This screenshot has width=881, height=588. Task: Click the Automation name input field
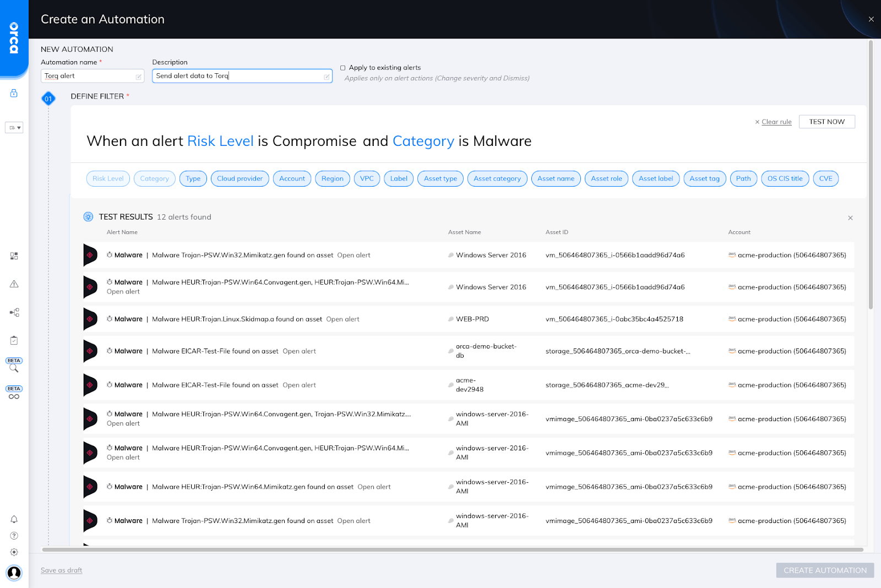[x=89, y=76]
